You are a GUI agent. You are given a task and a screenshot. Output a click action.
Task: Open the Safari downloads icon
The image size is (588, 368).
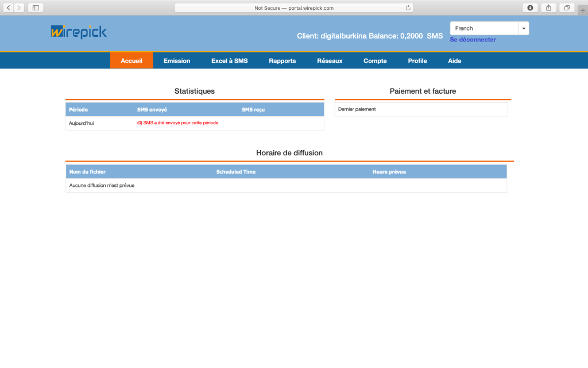530,7
